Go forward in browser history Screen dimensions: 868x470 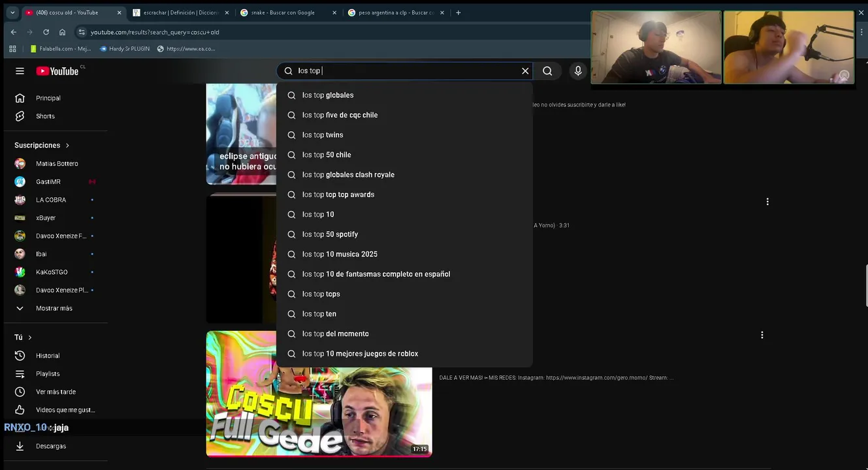click(x=29, y=32)
